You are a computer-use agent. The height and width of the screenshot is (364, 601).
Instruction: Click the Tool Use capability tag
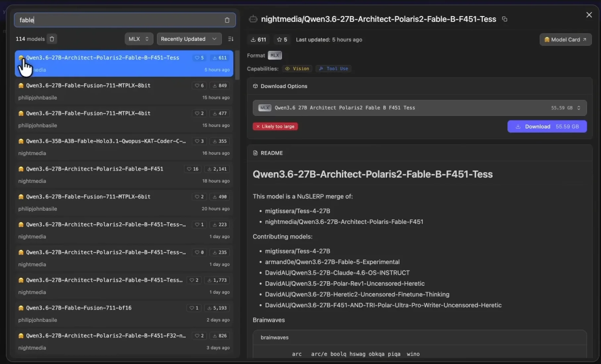point(333,69)
